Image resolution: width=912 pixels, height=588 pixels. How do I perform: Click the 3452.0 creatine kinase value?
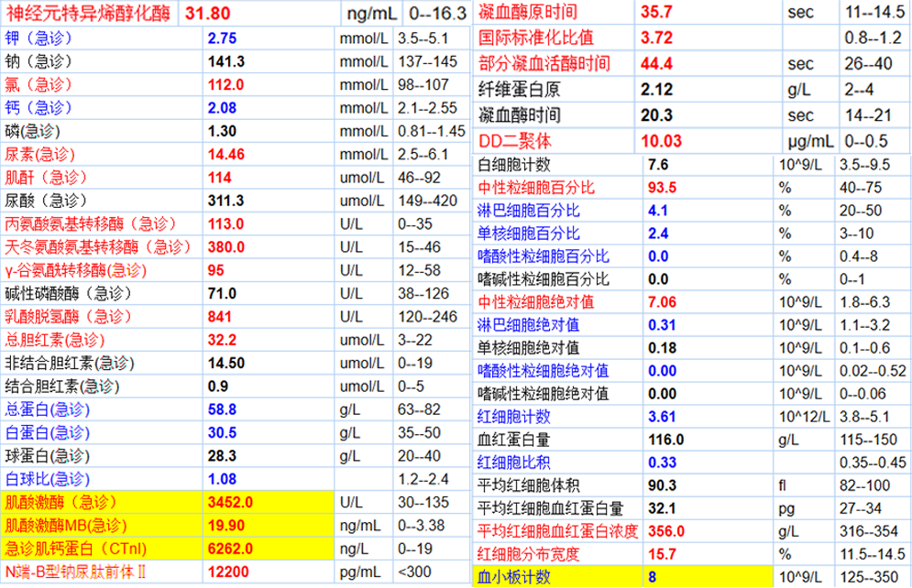click(227, 503)
